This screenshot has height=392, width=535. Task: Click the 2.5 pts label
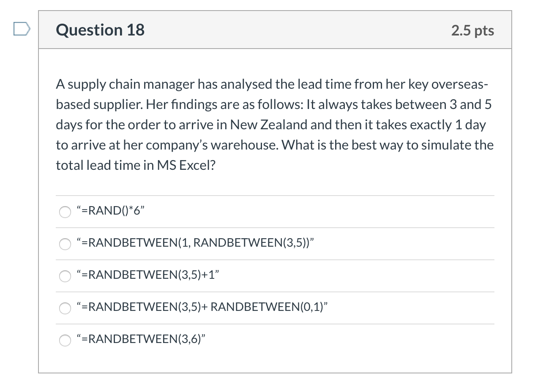point(472,30)
